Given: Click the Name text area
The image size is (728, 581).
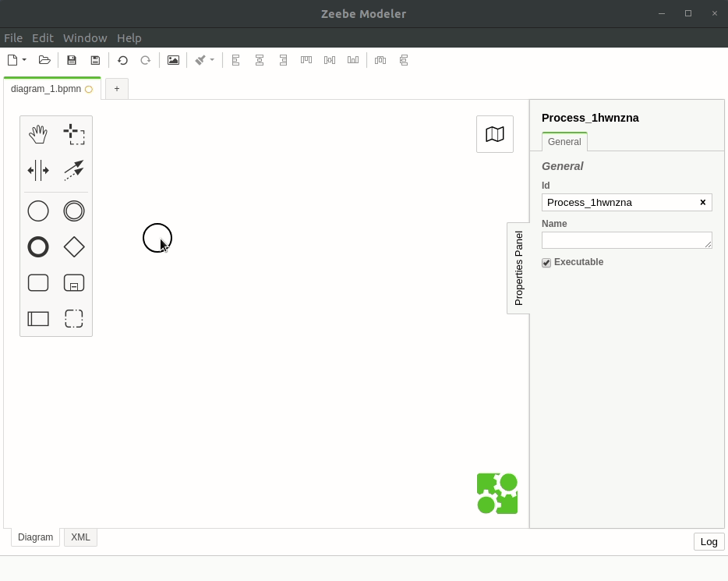Looking at the screenshot, I should 627,240.
